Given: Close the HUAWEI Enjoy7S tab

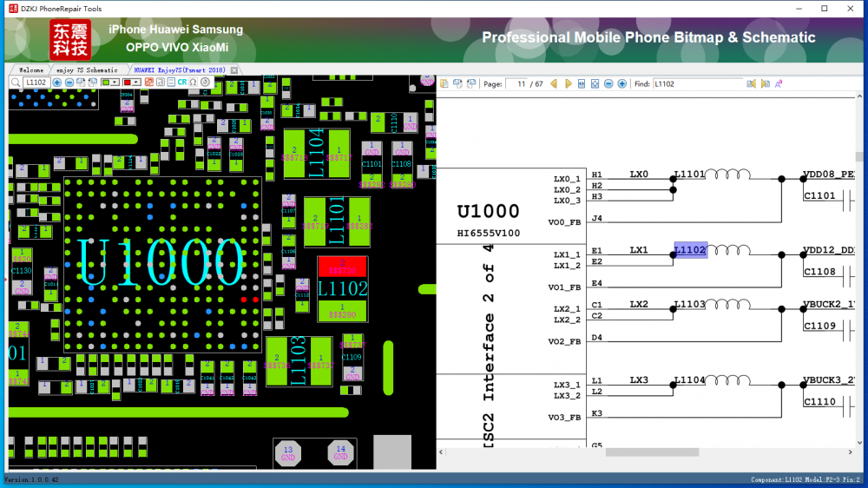Looking at the screenshot, I should pos(234,69).
